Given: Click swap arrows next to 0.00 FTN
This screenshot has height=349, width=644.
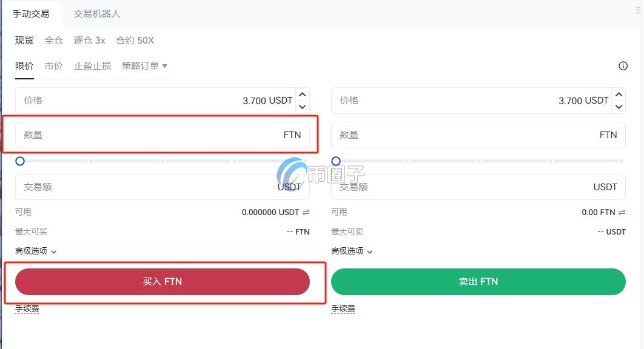Looking at the screenshot, I should pyautogui.click(x=621, y=212).
